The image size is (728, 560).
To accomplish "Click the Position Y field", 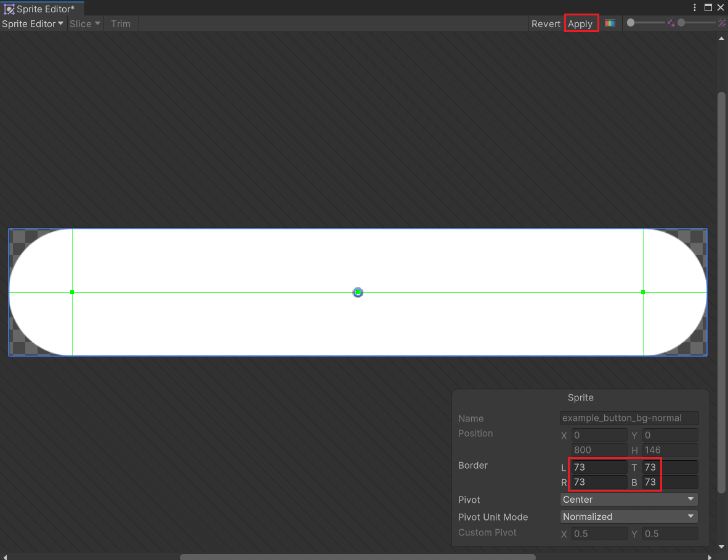I will tap(670, 435).
